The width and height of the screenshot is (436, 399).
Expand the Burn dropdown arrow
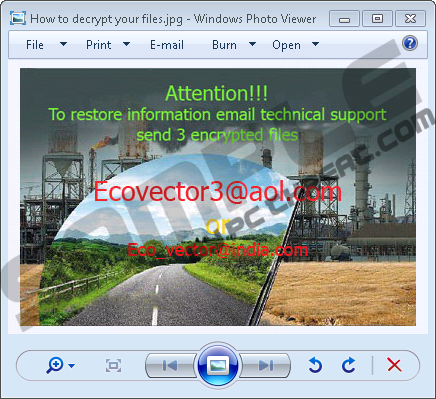point(252,44)
